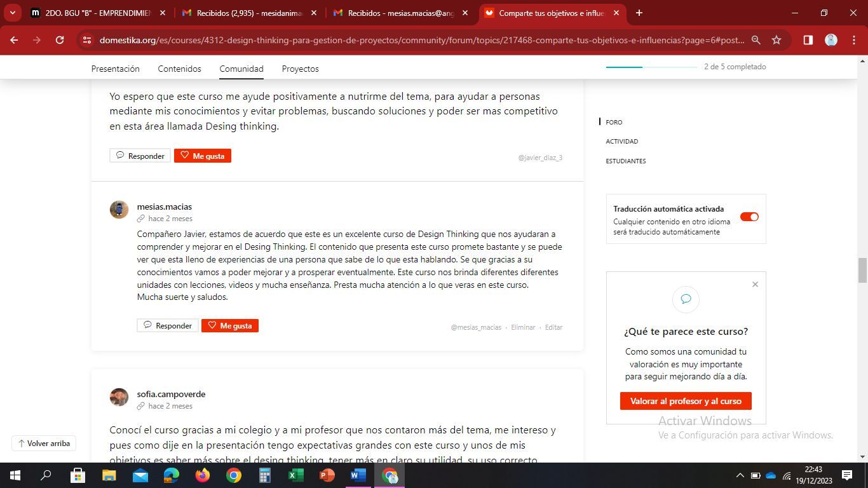
Task: Reply to javier_diaz_3's post with Responder
Action: (x=140, y=156)
